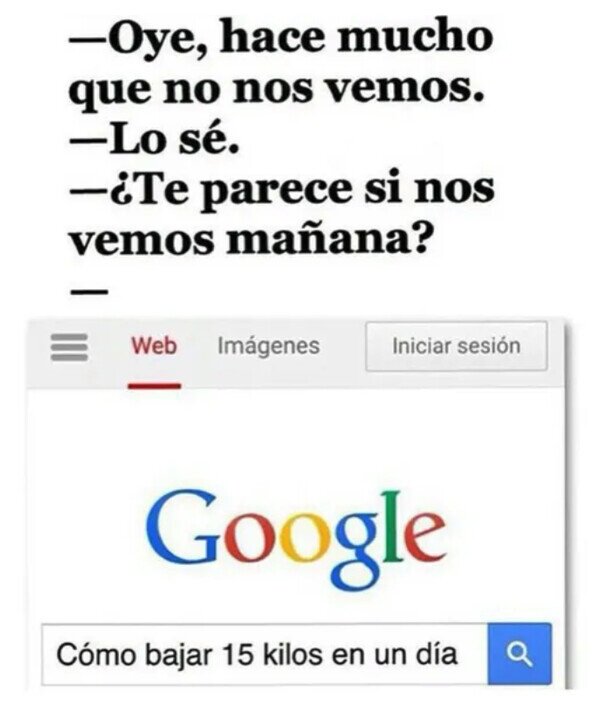Click the text line 'Oye, hace mucho'
The width and height of the screenshot is (600, 707).
tap(280, 38)
